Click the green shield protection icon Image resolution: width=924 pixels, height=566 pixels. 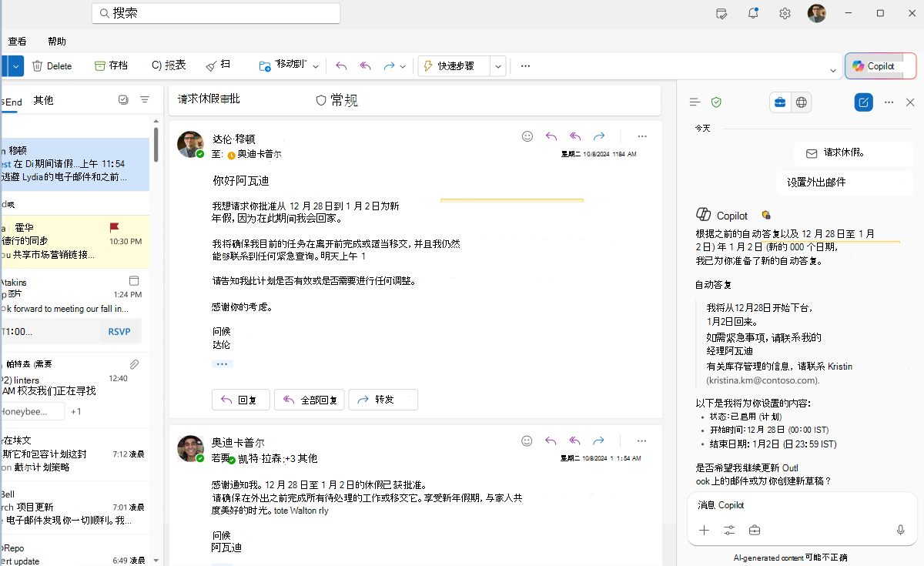[x=716, y=102]
